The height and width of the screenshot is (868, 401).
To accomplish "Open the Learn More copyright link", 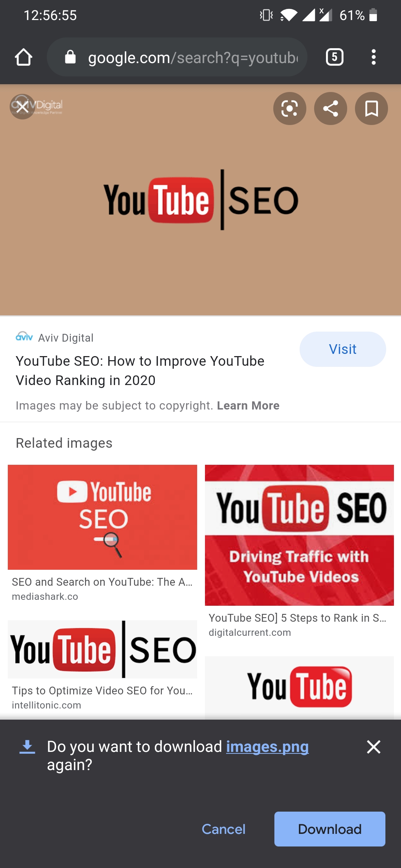I will 248,405.
